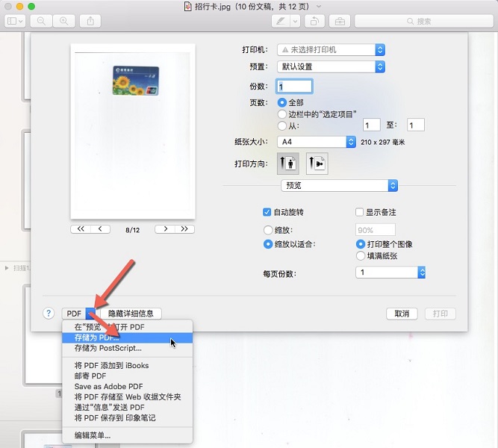The width and height of the screenshot is (498, 448).
Task: Open the markup pen dropdown arrow
Action: tap(295, 22)
